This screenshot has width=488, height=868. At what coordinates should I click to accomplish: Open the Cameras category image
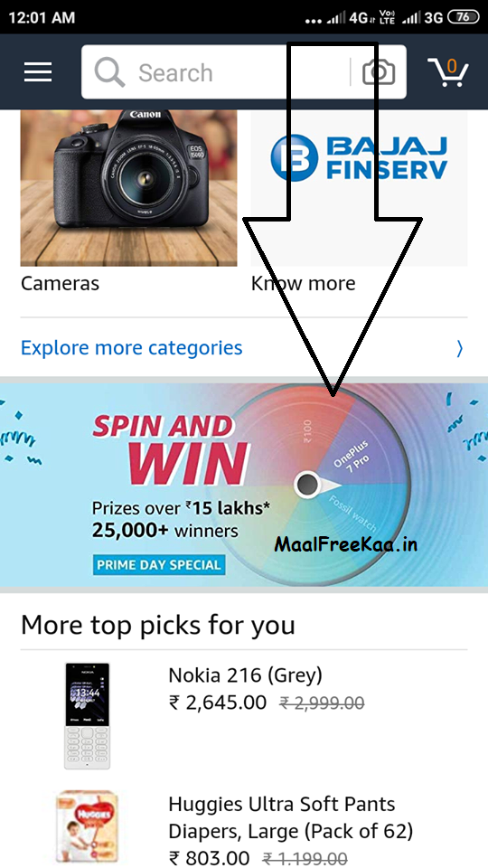pos(129,188)
